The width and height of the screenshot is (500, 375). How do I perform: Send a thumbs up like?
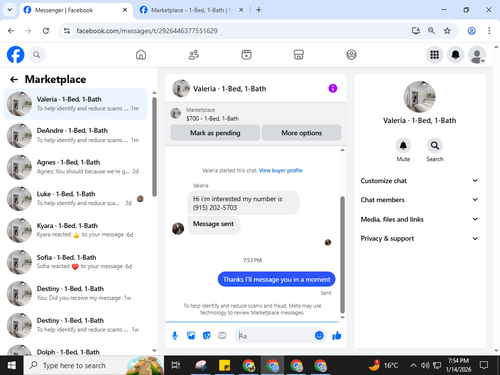337,336
